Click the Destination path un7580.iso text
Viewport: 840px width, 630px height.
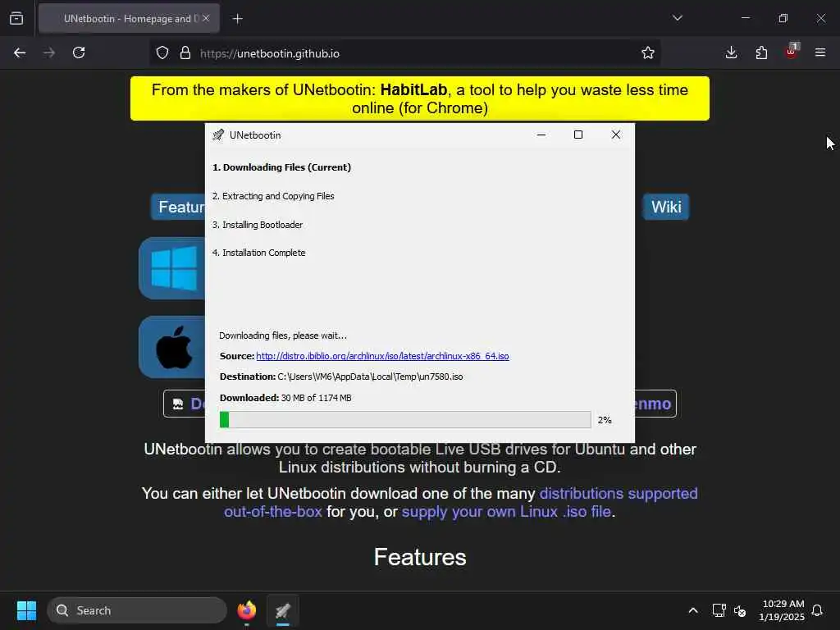[370, 377]
